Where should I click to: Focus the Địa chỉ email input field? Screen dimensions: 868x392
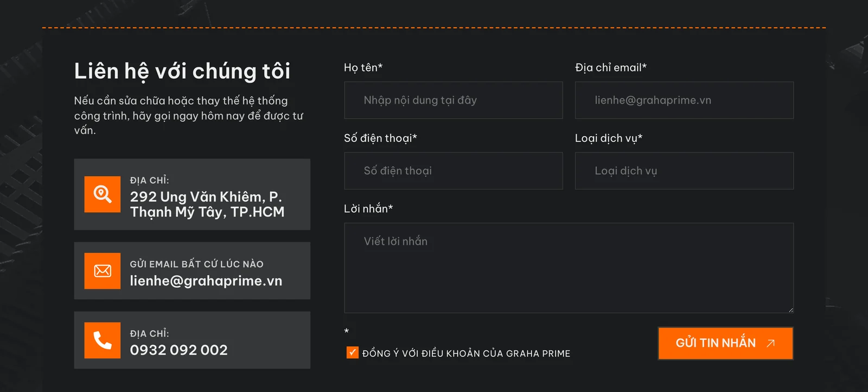point(684,100)
